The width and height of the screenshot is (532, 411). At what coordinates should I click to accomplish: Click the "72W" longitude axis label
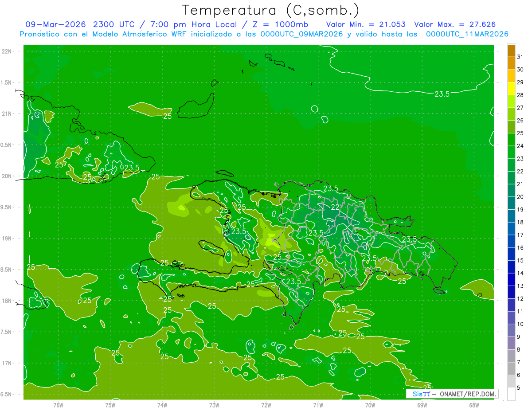coord(266,405)
